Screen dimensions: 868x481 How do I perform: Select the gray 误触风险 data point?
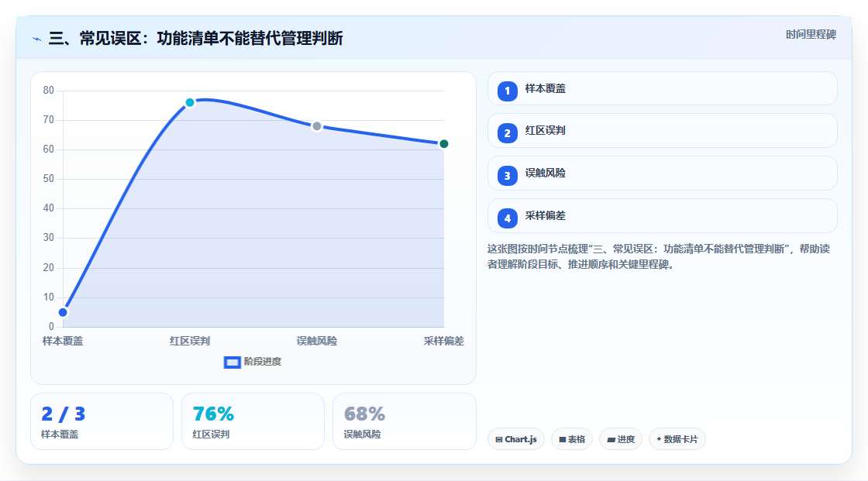point(317,126)
